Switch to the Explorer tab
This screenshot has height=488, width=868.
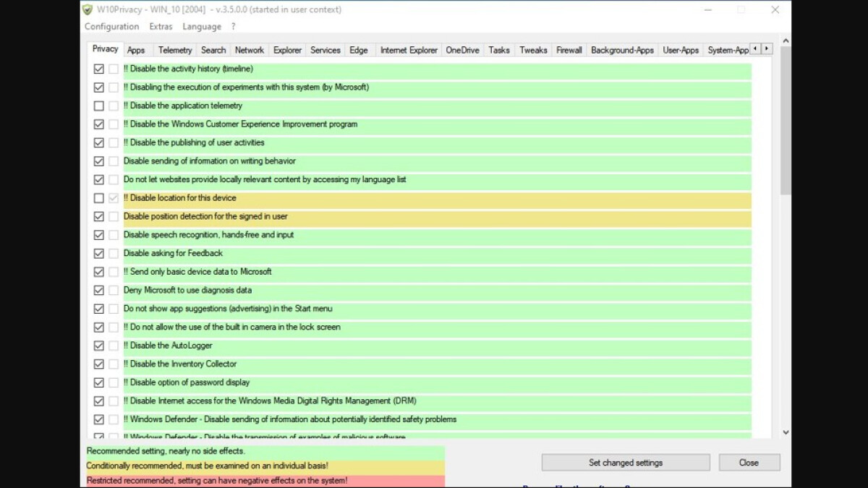coord(287,50)
